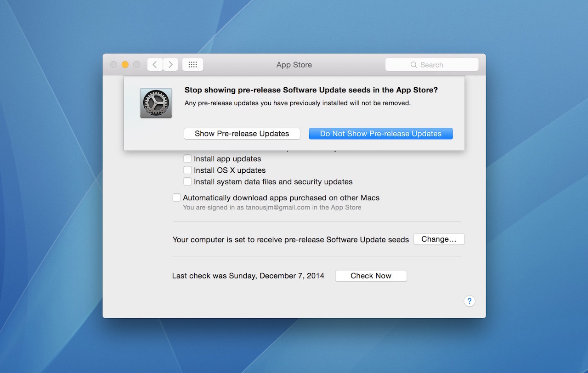Click the note about previously installed updates
The height and width of the screenshot is (373, 588).
tap(298, 103)
